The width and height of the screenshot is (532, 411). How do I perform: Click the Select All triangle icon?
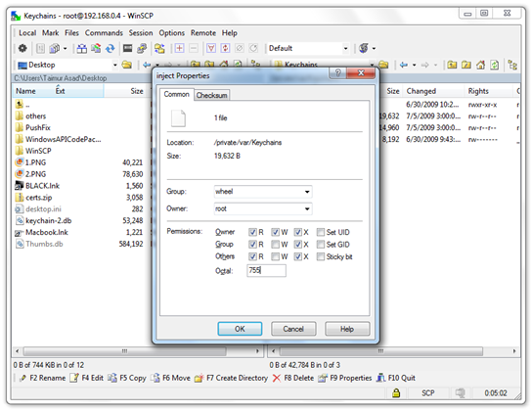pyautogui.click(x=211, y=48)
